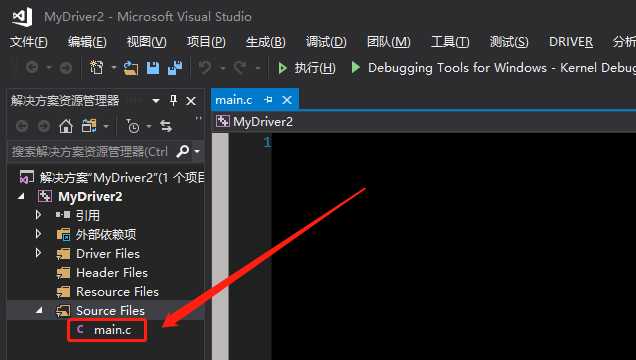This screenshot has width=636, height=360.
Task: Click the Visual Studio logo icon
Action: point(22,17)
